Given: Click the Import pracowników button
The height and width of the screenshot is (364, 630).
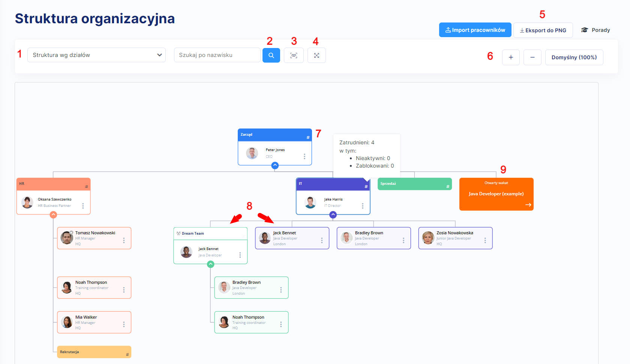Looking at the screenshot, I should pos(475,30).
